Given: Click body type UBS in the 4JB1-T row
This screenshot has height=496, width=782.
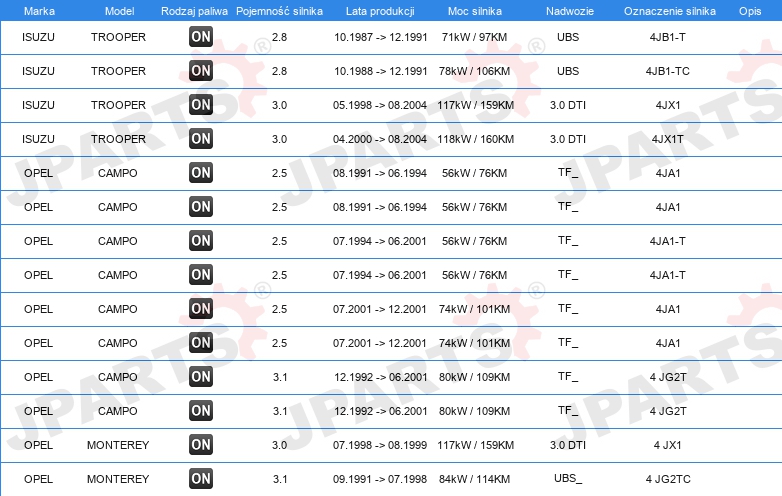Looking at the screenshot, I should (568, 37).
